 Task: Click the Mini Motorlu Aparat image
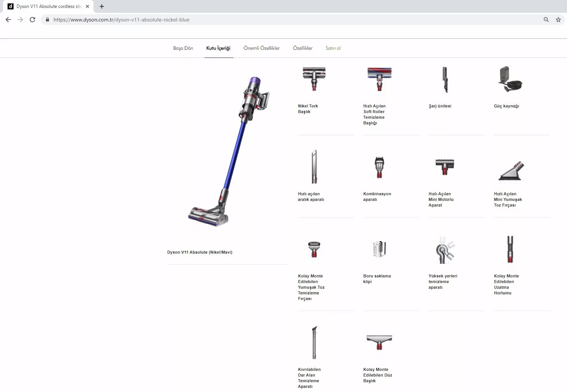coord(445,167)
